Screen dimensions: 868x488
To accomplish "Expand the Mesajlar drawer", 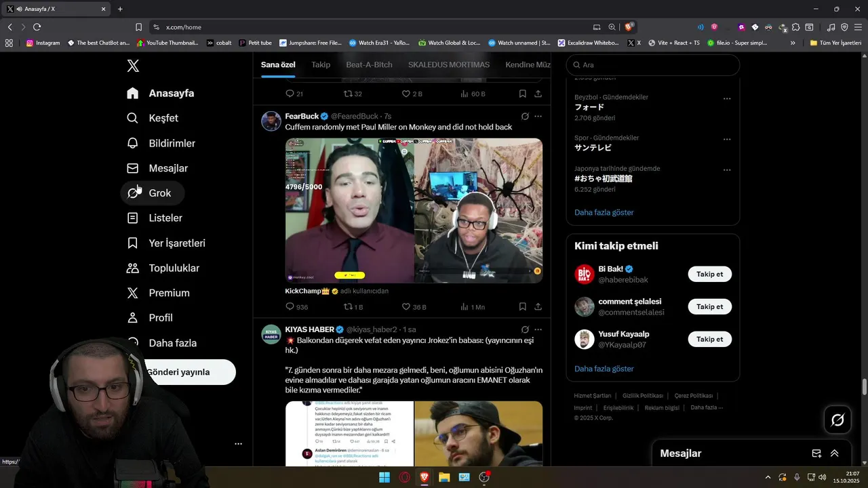I will (x=835, y=453).
